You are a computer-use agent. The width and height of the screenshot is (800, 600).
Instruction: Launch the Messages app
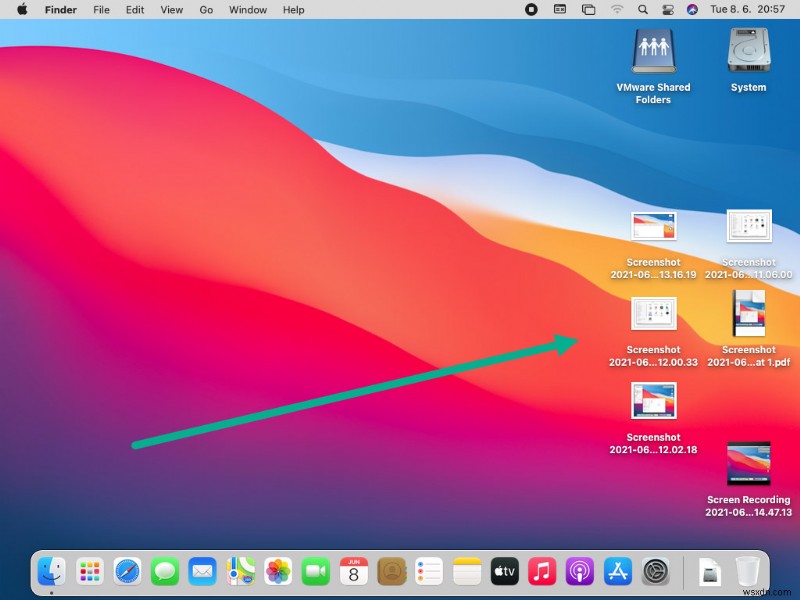[164, 572]
